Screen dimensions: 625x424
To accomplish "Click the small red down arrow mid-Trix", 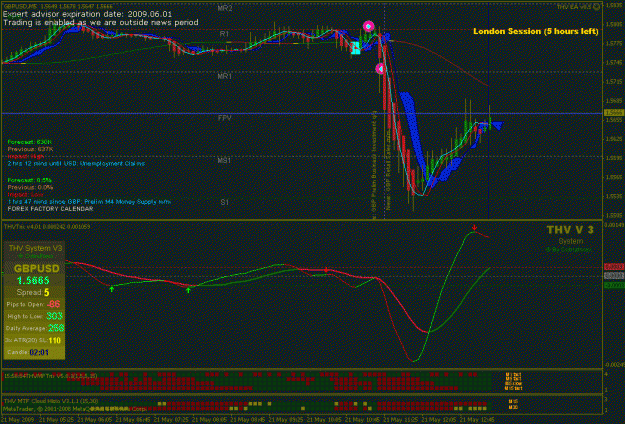I will [326, 270].
